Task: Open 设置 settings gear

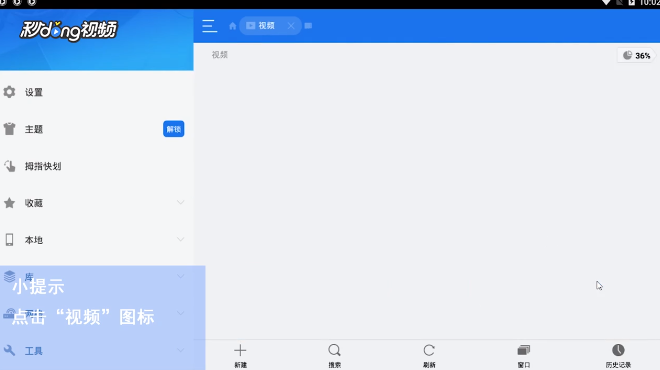Action: point(9,92)
